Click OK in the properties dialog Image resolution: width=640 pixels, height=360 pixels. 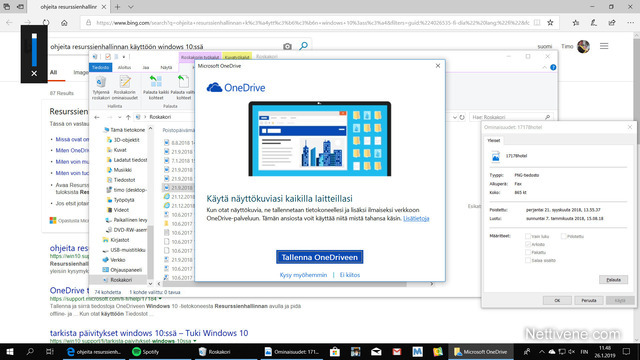(557, 300)
